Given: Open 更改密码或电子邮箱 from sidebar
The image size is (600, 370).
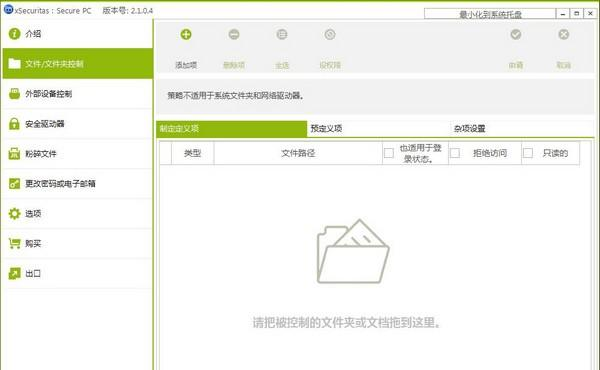Looking at the screenshot, I should [x=78, y=184].
